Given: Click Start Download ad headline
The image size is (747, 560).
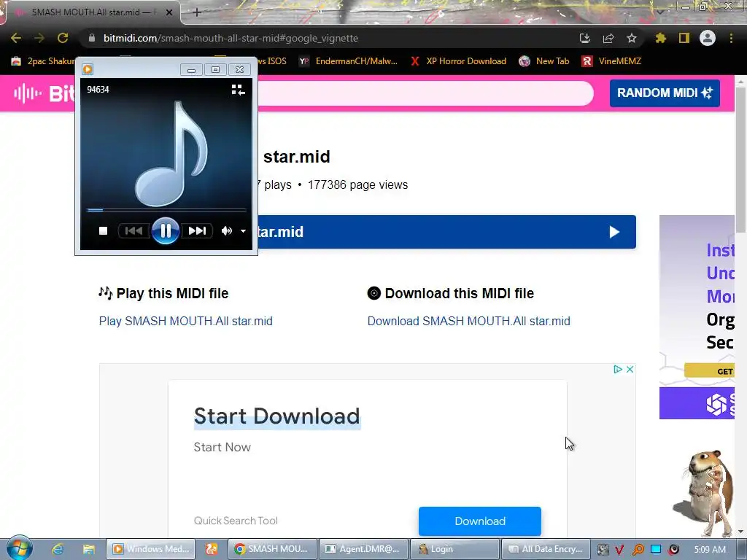Looking at the screenshot, I should tap(276, 416).
